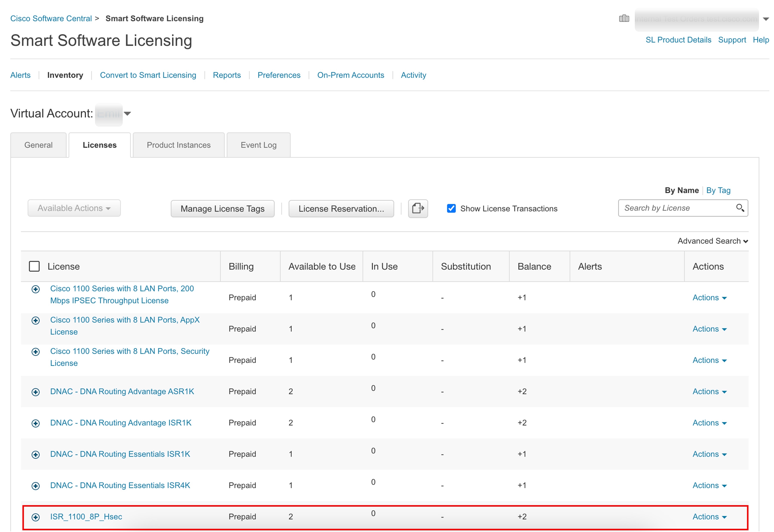Click the License Reservation button
Viewport: 774px width, 532px height.
(341, 209)
